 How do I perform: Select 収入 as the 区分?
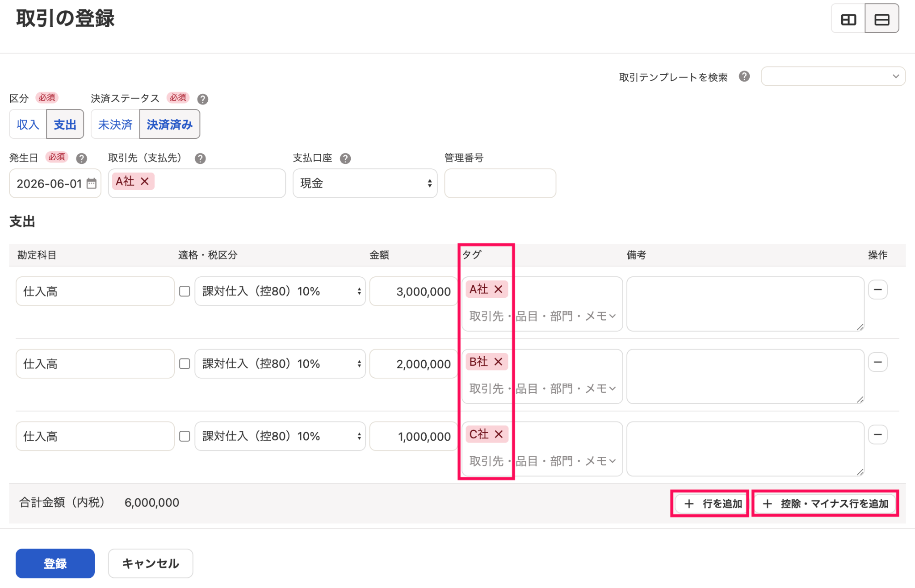pos(28,124)
